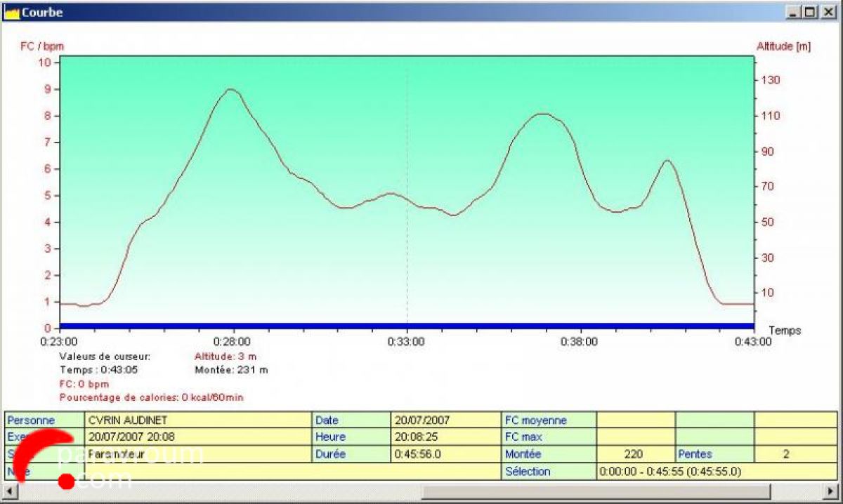Screen dimensions: 843x504
Task: Click the blue bar along the time axis
Action: tap(407, 326)
